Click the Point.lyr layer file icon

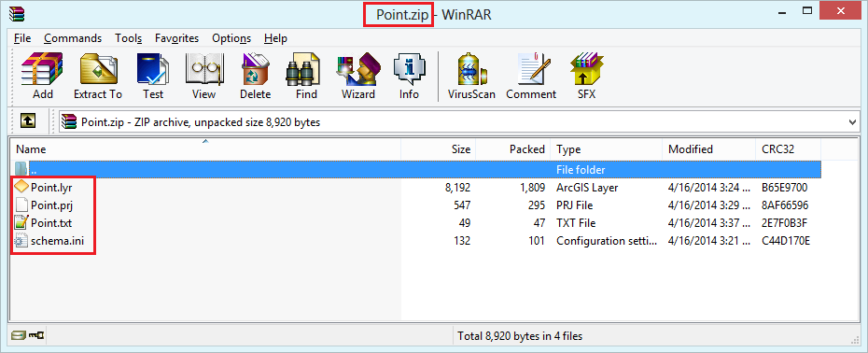coord(21,188)
